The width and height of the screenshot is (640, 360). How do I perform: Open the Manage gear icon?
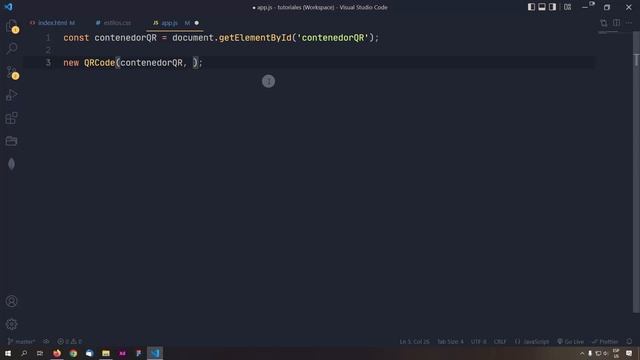click(11, 324)
